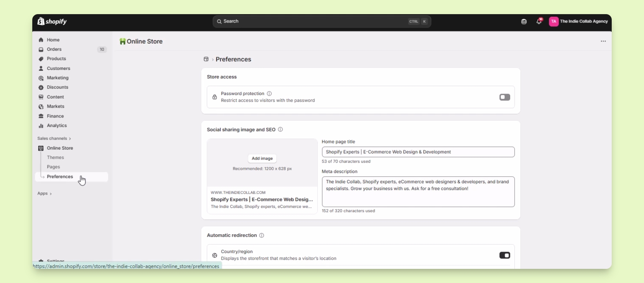Click the "152 of 320 characters used" text
Screen dimensions: 644x283
pyautogui.click(x=348, y=211)
